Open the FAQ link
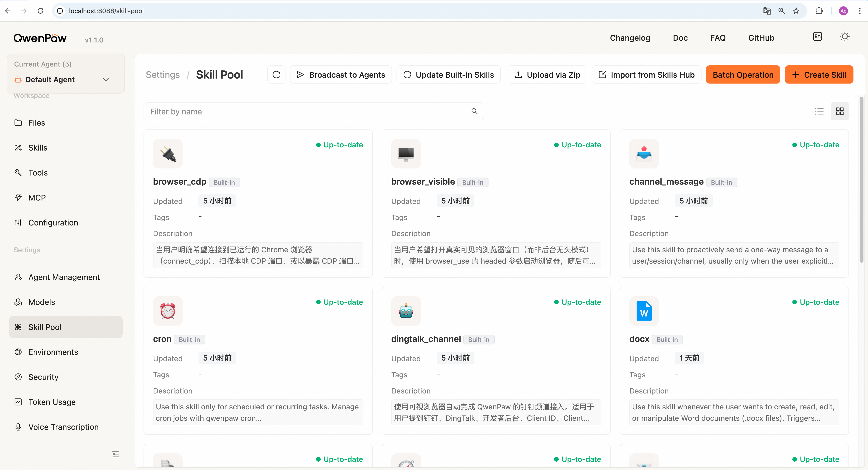Image resolution: width=868 pixels, height=470 pixels. click(718, 38)
